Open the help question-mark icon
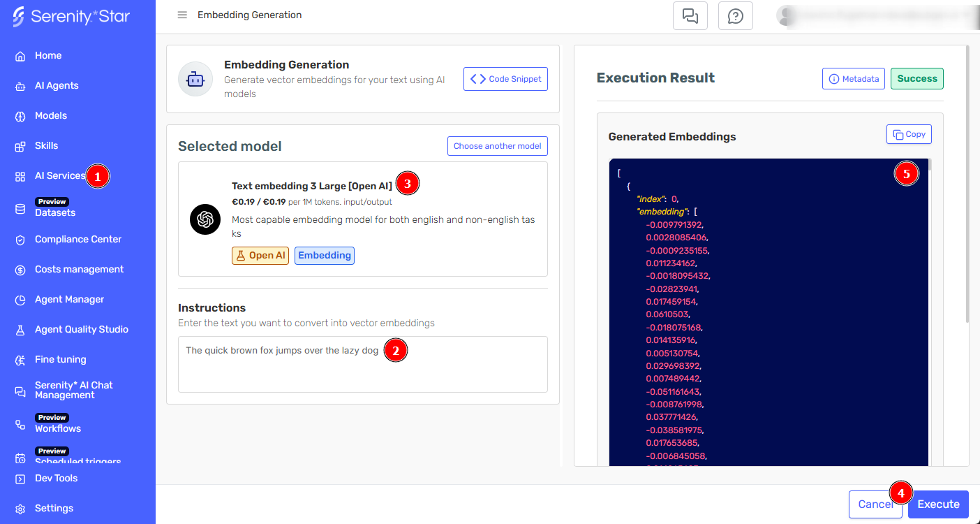 [735, 15]
